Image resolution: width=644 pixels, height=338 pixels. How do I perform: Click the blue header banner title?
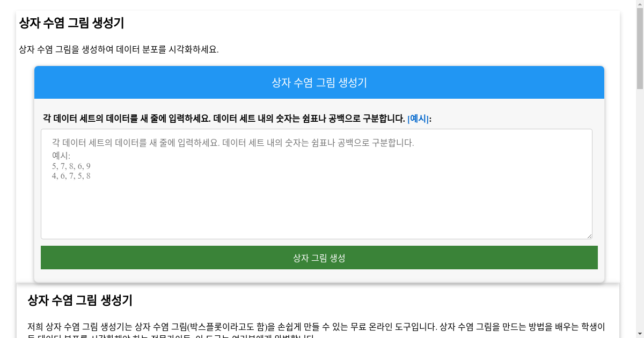319,83
